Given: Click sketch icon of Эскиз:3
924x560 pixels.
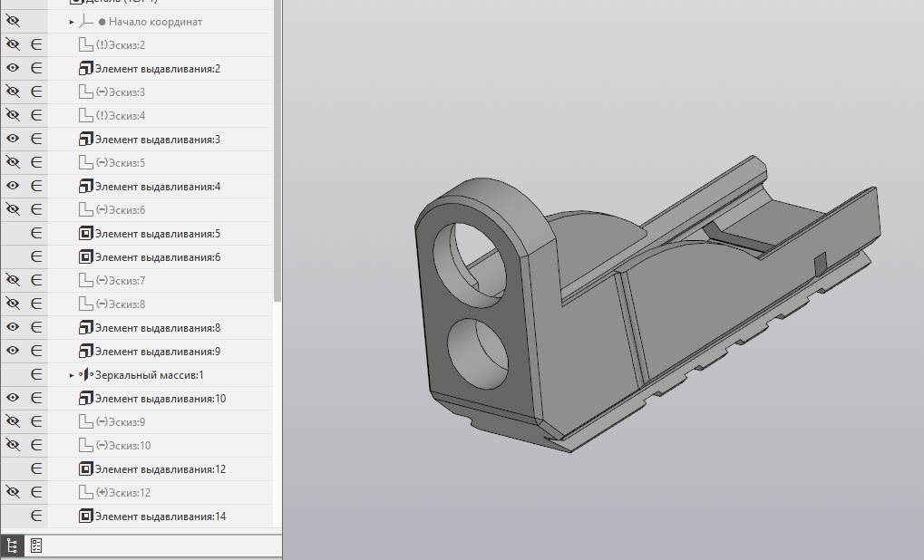Looking at the screenshot, I should point(86,92).
